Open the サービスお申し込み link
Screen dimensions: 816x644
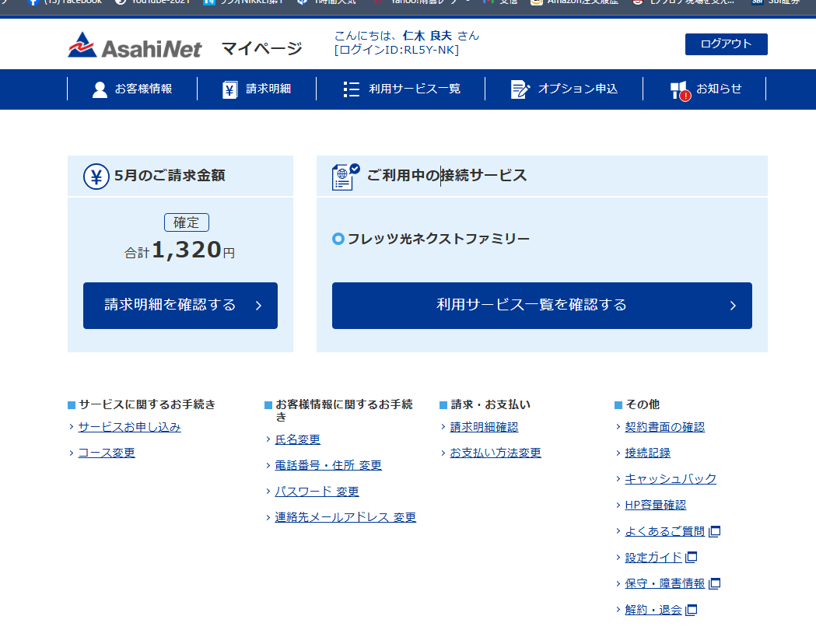point(130,427)
